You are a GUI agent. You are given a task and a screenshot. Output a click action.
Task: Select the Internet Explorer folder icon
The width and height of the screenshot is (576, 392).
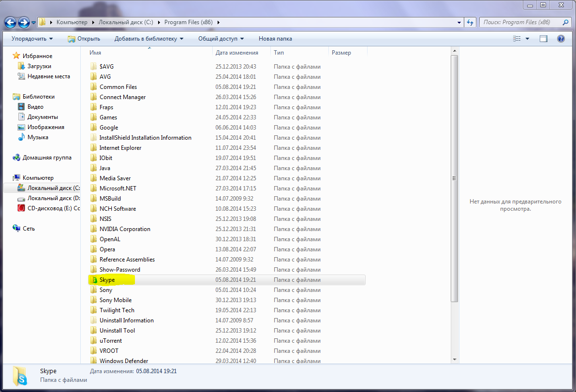click(94, 147)
